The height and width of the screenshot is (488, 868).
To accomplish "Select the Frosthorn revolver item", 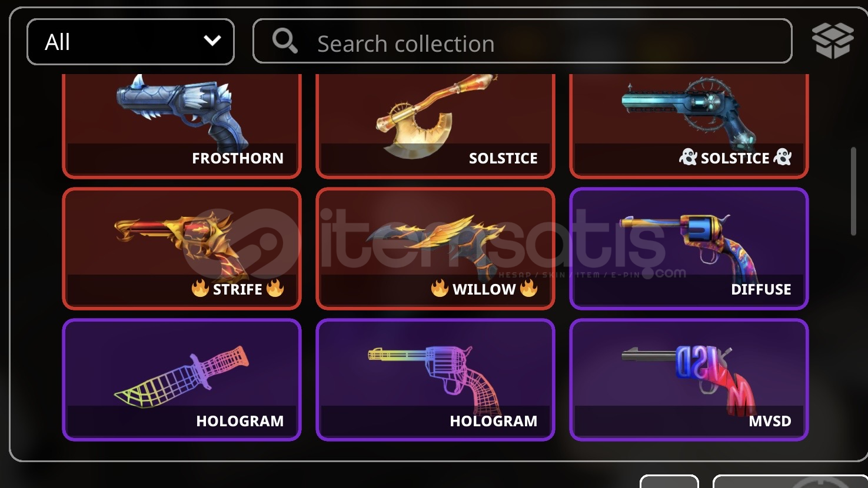I will tap(182, 125).
